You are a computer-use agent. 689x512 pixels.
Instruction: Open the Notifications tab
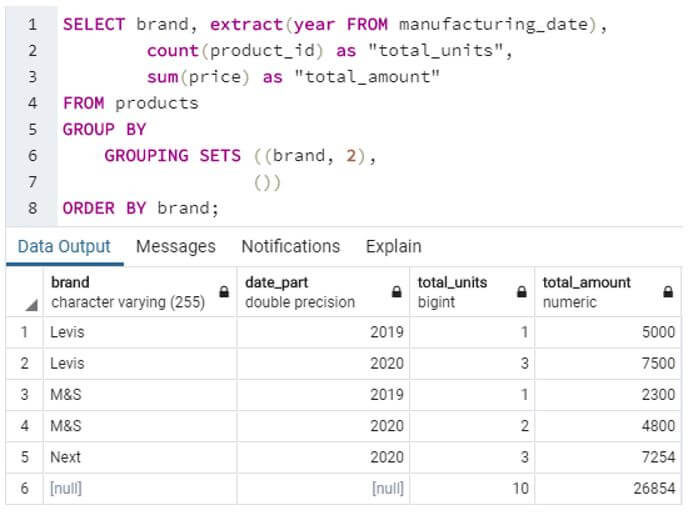290,246
